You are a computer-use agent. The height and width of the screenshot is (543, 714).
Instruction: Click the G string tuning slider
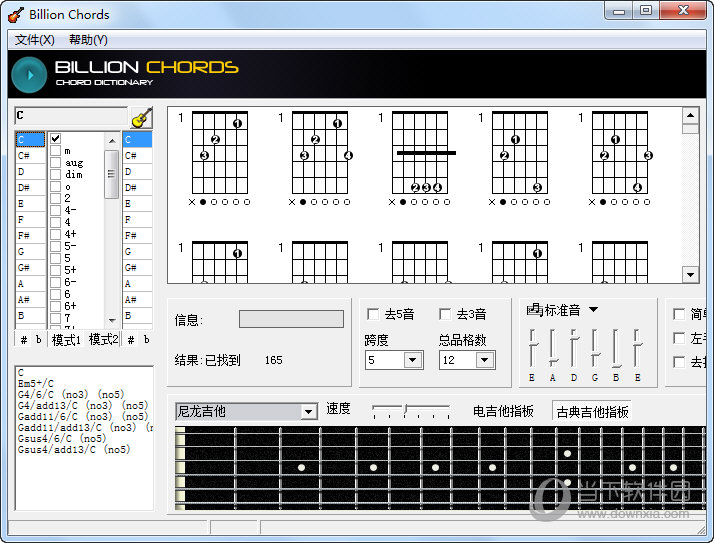(595, 348)
